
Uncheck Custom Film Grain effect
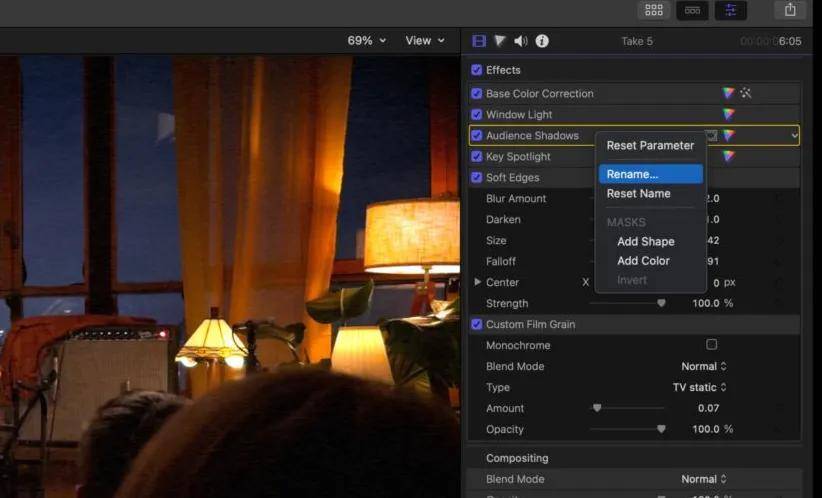point(477,324)
